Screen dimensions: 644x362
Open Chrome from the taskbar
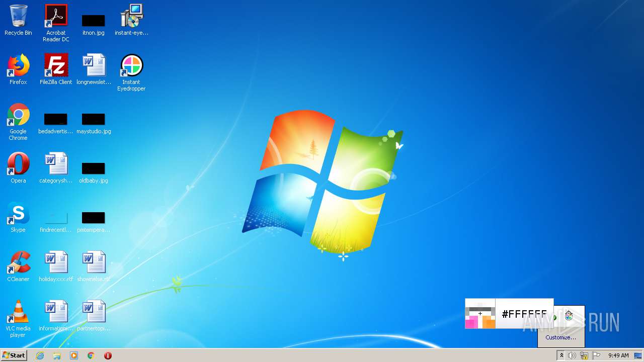tap(91, 355)
